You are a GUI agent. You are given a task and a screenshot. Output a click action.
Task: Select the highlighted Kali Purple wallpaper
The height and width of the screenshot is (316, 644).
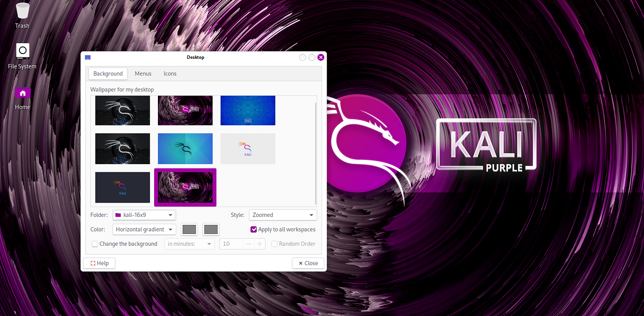pos(185,187)
